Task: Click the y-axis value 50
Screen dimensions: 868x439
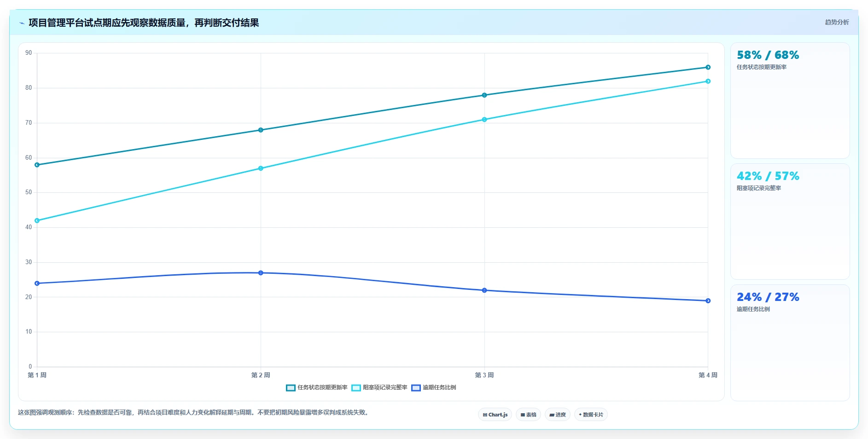Action: click(x=29, y=192)
